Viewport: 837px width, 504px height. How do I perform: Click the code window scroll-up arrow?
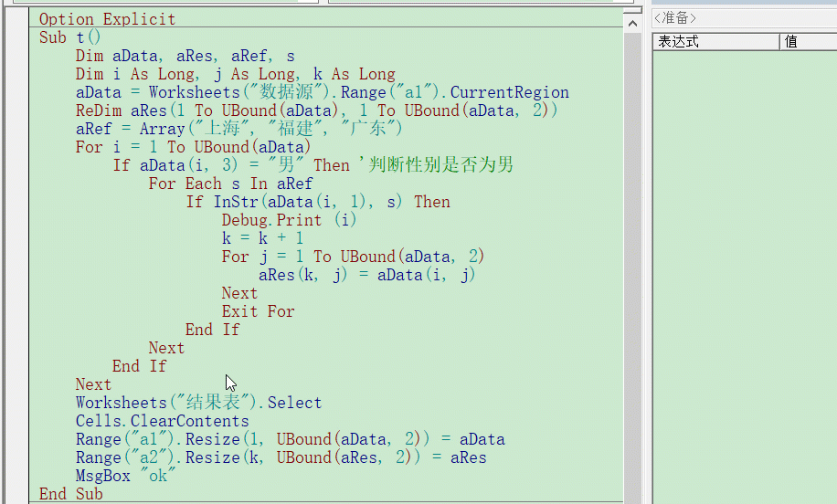tap(632, 24)
